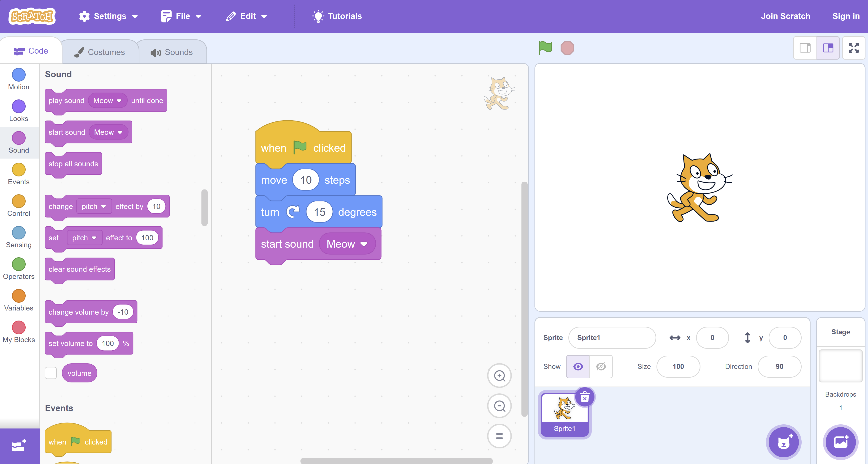Hide Sprite1 with the crossed-eye toggle

pyautogui.click(x=601, y=367)
